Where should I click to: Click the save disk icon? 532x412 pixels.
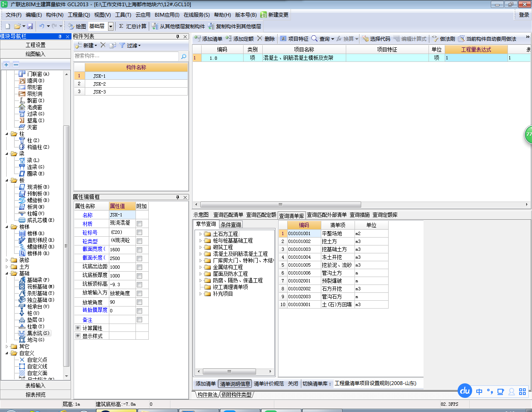[30, 26]
